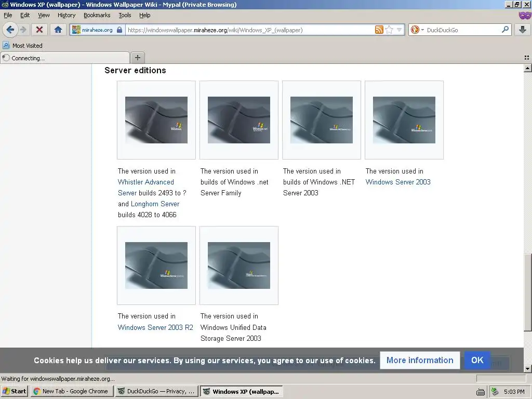
Task: Open the Edit menu
Action: 25,15
